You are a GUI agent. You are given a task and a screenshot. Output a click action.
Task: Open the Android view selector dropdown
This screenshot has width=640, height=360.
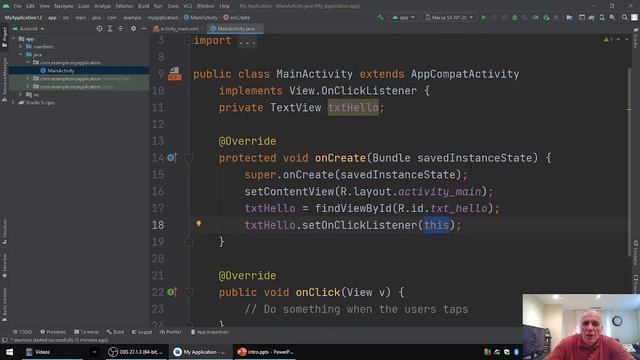(x=29, y=29)
